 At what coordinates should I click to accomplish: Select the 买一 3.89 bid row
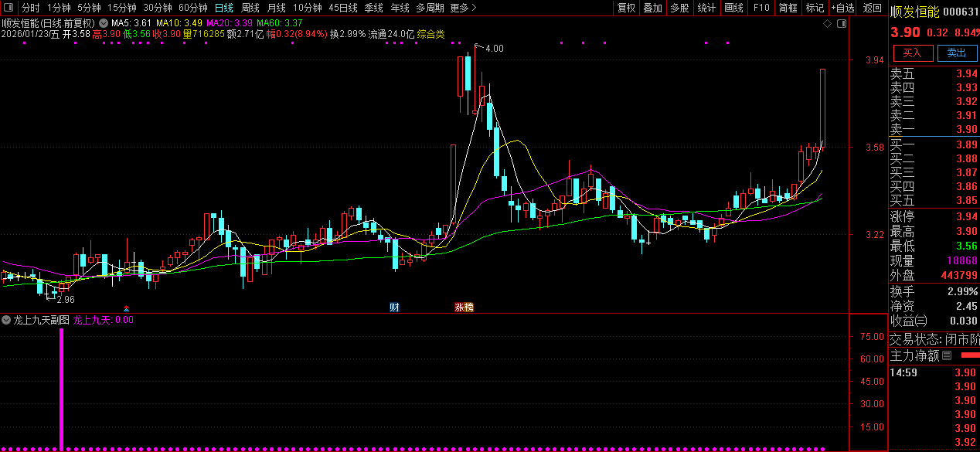click(934, 144)
